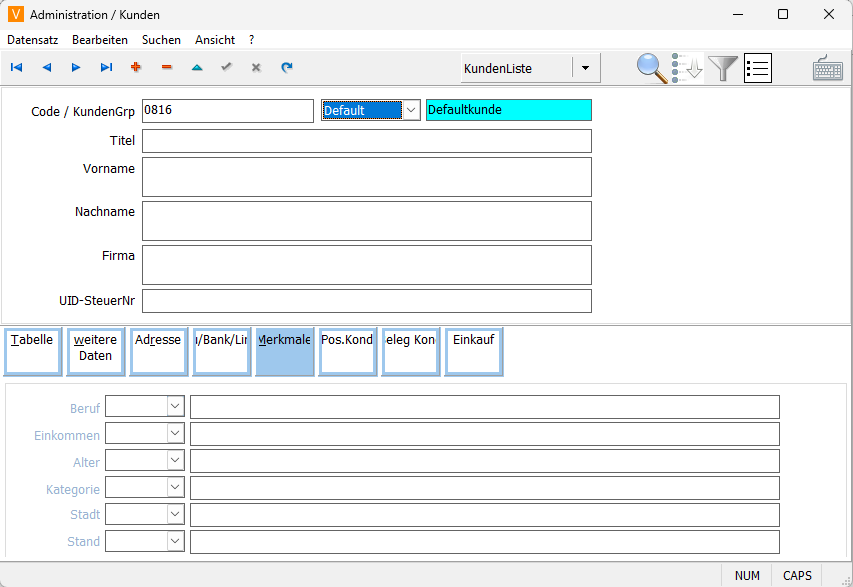Open the Datensatz menu
Viewport: 853px width, 587px height.
(33, 40)
